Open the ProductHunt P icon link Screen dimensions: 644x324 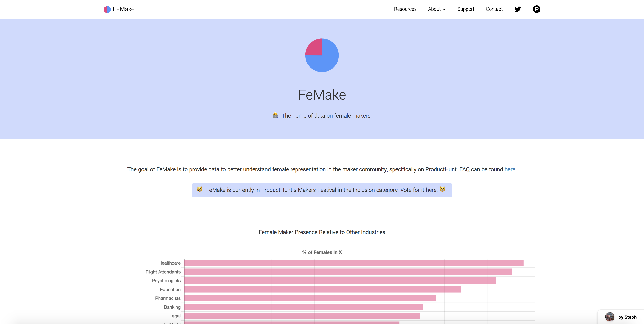pyautogui.click(x=536, y=9)
